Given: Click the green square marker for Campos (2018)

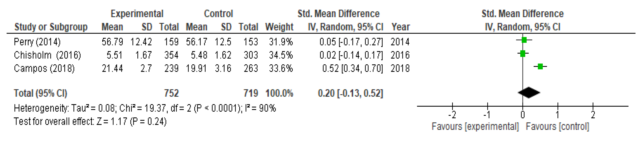Looking at the screenshot, I should (540, 66).
